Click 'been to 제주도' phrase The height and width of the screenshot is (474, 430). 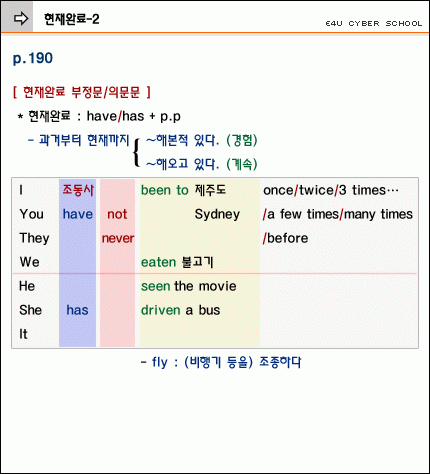click(183, 190)
